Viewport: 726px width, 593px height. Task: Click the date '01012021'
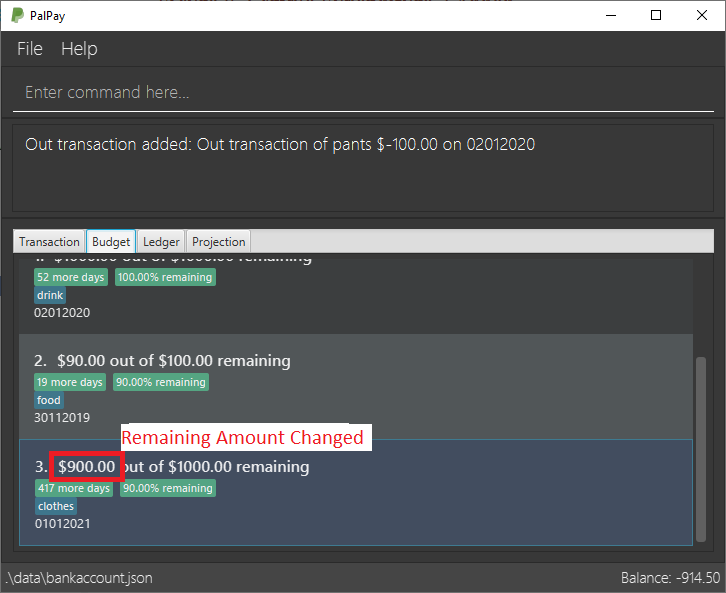[x=63, y=524]
